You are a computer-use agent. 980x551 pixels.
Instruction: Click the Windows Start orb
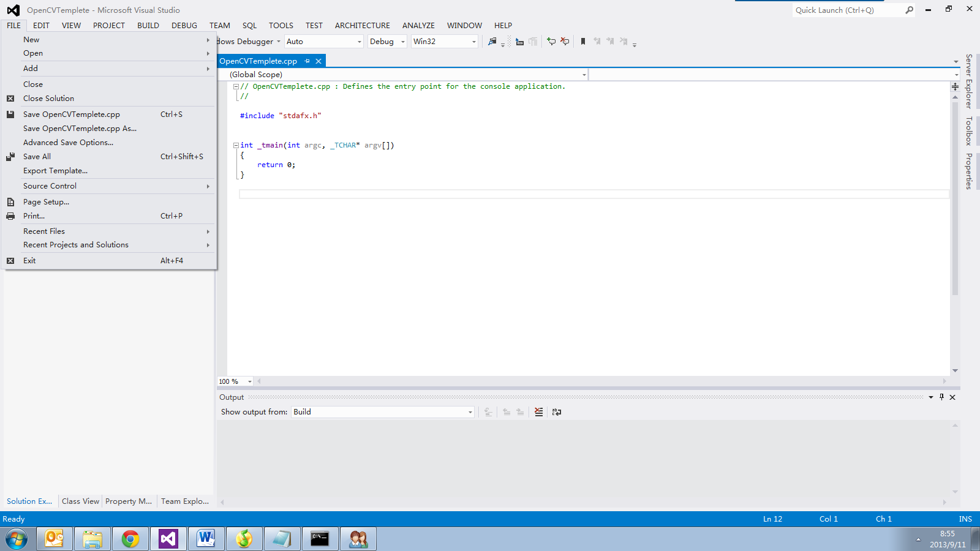(17, 539)
